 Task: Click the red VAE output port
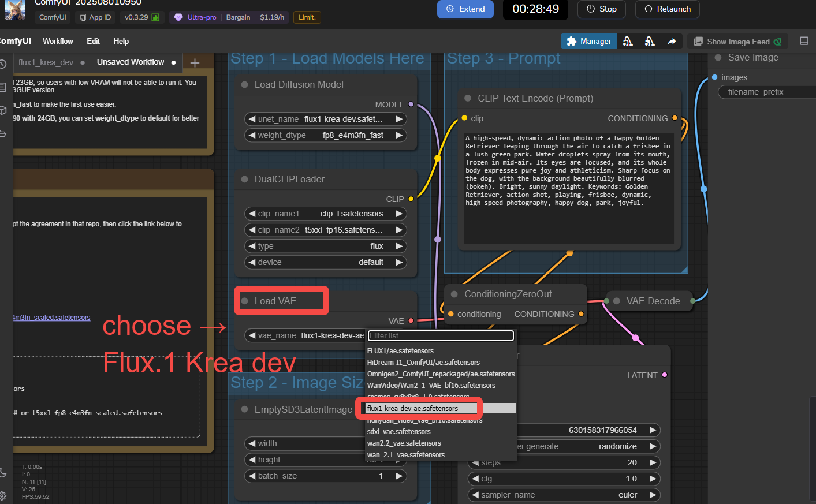pyautogui.click(x=411, y=320)
